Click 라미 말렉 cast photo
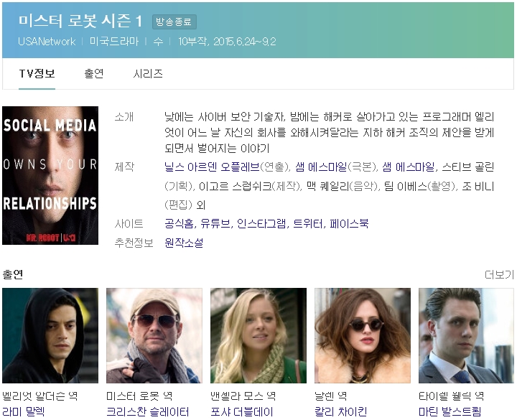The width and height of the screenshot is (517, 420). [50, 335]
